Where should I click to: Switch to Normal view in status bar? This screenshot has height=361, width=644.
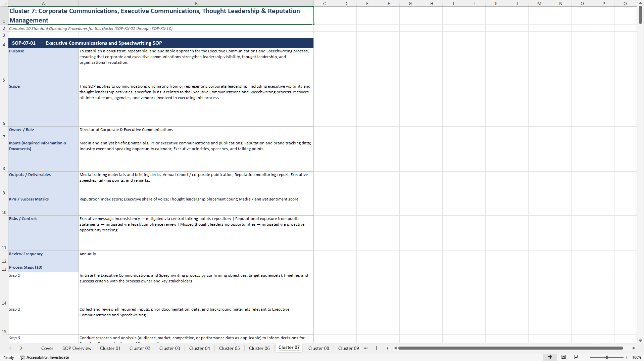pyautogui.click(x=550, y=357)
